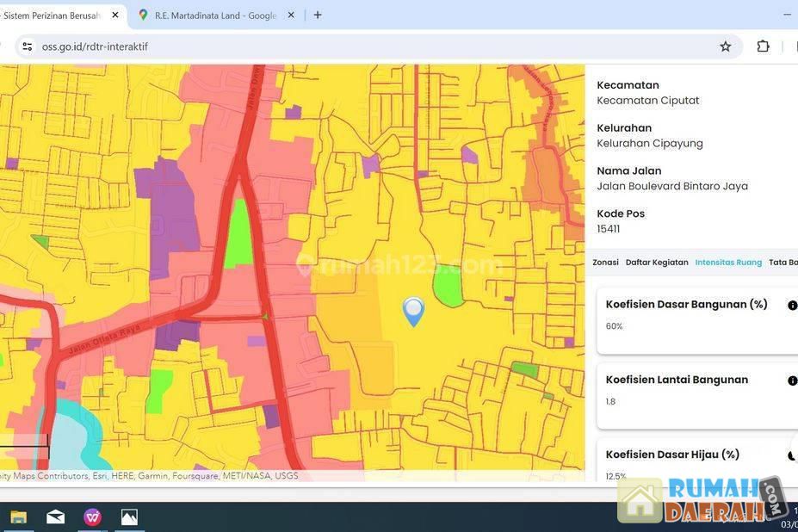Show info for Koefisien Dasar Bangunan
Image resolution: width=798 pixels, height=532 pixels.
tap(792, 305)
